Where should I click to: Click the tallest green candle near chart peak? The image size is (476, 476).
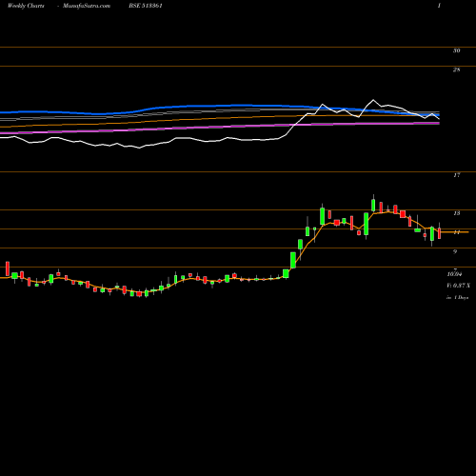pyautogui.click(x=366, y=224)
